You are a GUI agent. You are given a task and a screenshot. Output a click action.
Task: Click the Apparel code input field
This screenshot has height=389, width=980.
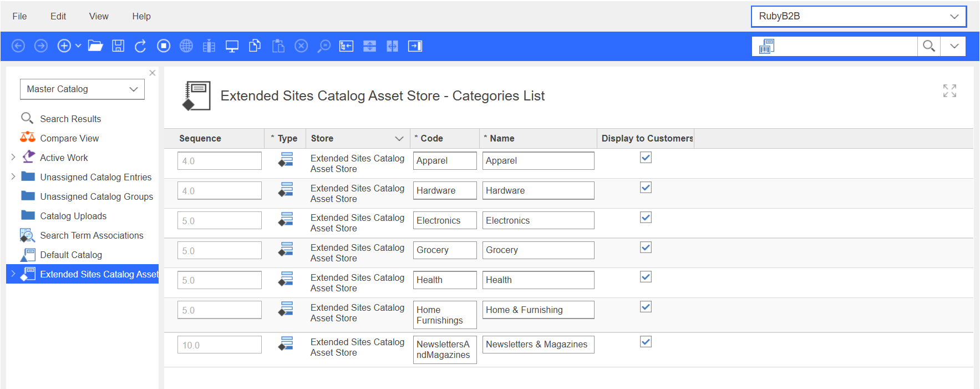click(x=445, y=160)
